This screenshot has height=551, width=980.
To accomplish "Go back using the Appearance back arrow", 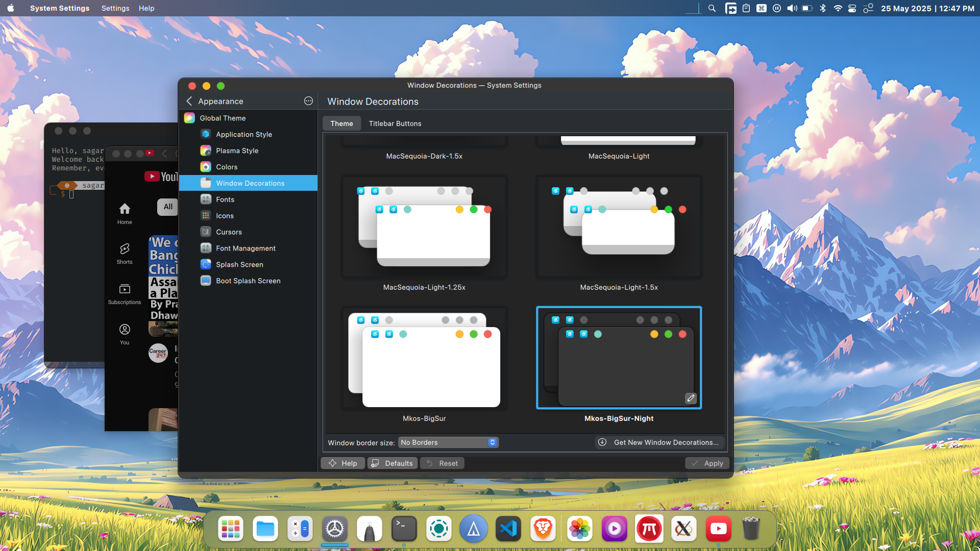I will click(189, 101).
